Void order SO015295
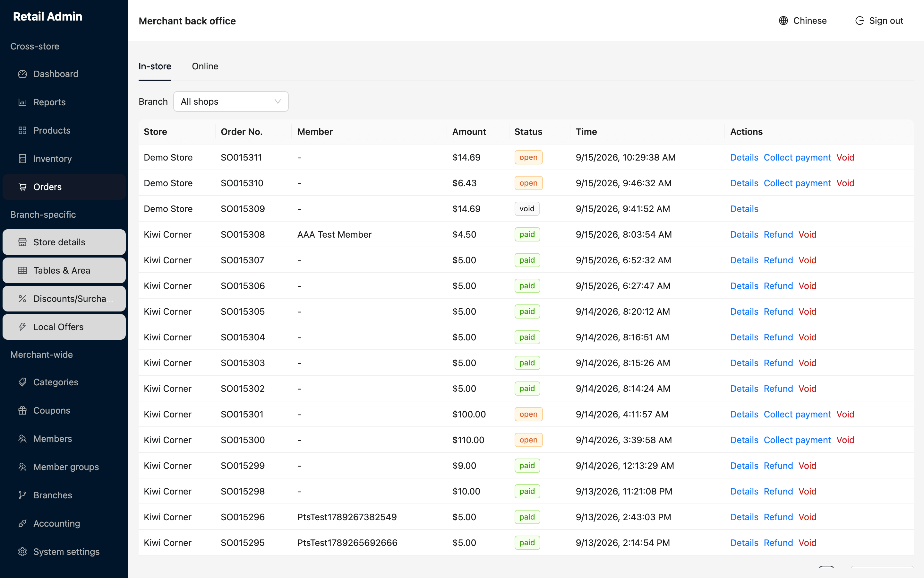 (808, 543)
